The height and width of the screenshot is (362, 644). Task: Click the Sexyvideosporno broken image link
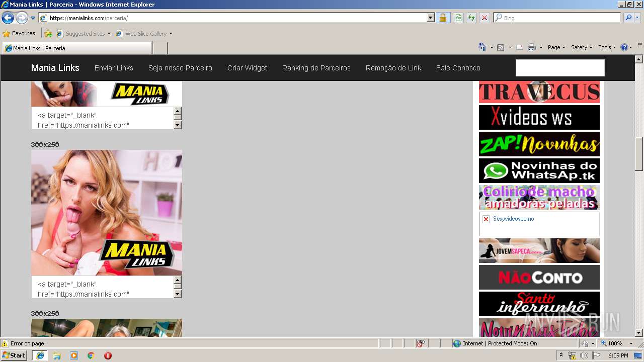[x=539, y=224]
